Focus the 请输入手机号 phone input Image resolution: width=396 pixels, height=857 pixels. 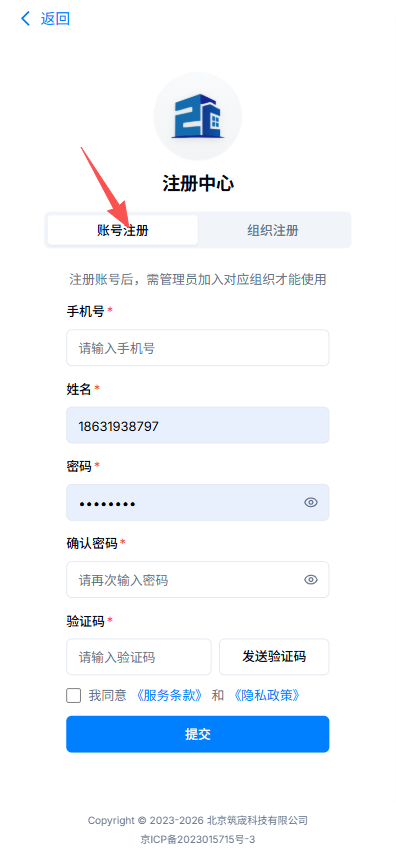point(198,348)
